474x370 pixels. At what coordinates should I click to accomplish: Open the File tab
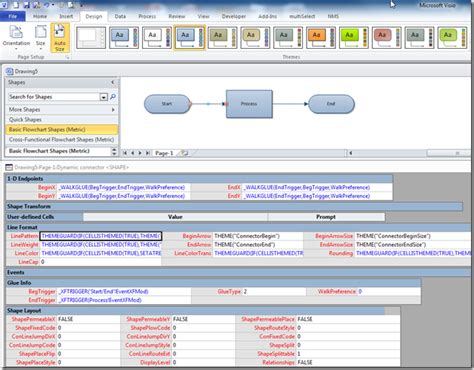[13, 16]
